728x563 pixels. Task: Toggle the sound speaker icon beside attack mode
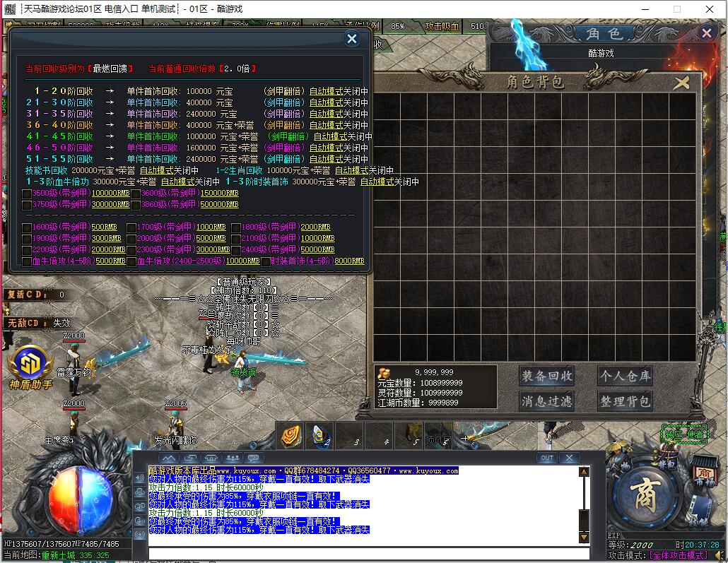click(719, 556)
